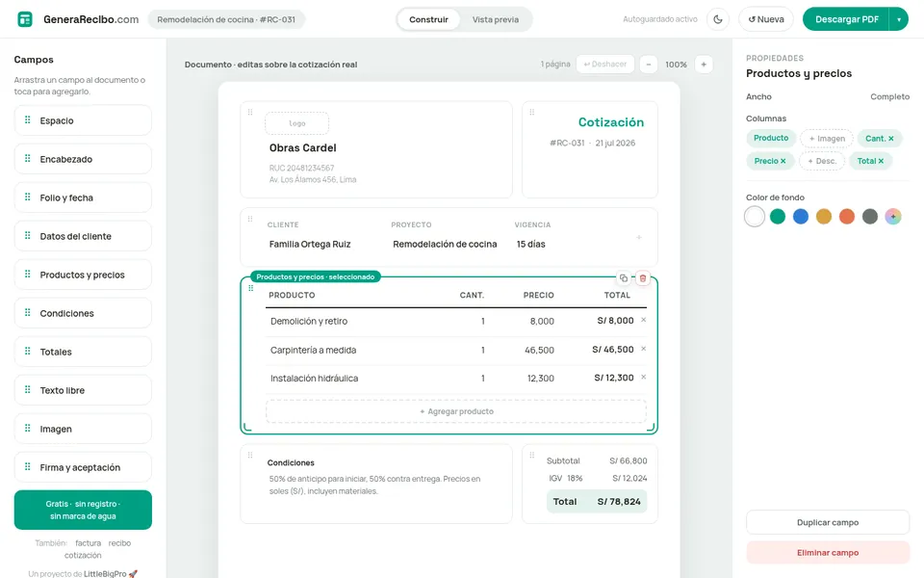924x578 pixels.
Task: Enable the Desc. column chip
Action: pyautogui.click(x=822, y=161)
